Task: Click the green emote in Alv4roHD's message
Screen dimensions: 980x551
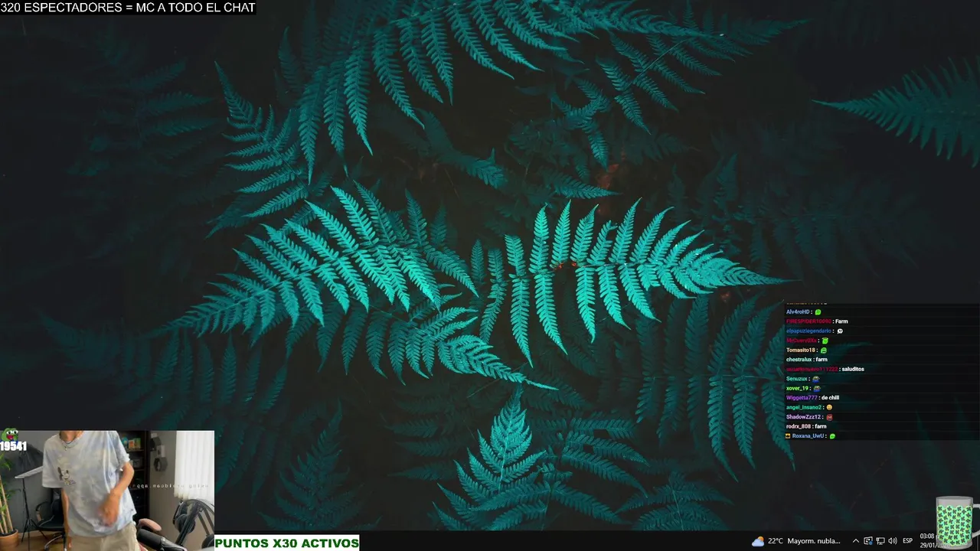Action: point(818,312)
